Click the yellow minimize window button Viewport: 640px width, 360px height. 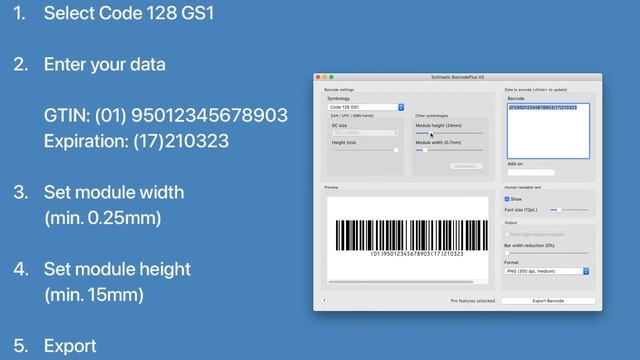tap(325, 77)
